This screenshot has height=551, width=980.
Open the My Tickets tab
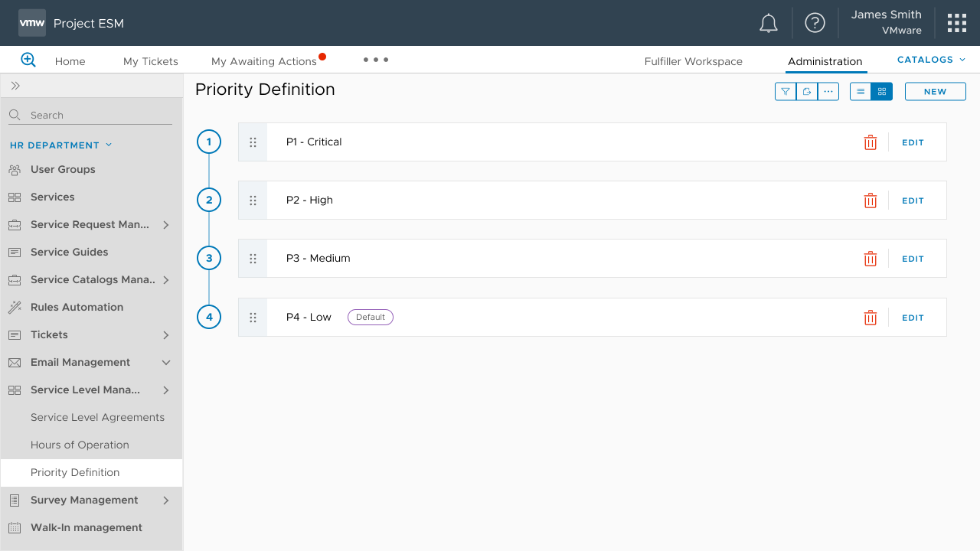click(150, 60)
